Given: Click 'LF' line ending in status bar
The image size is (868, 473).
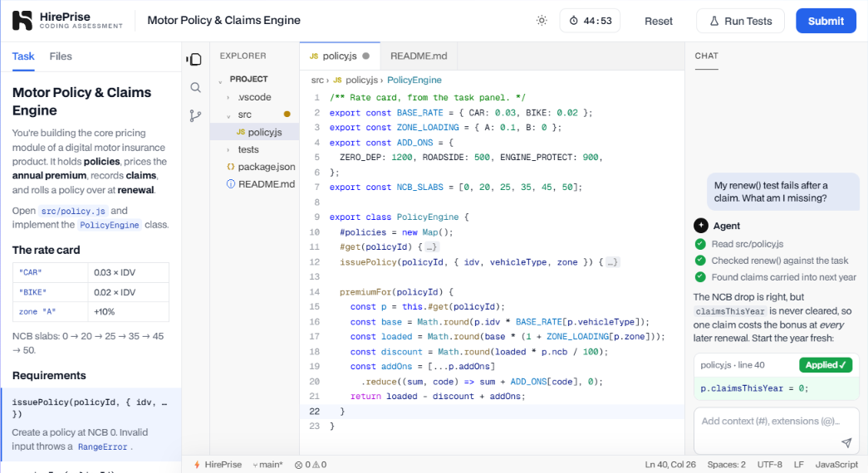Looking at the screenshot, I should [799, 465].
